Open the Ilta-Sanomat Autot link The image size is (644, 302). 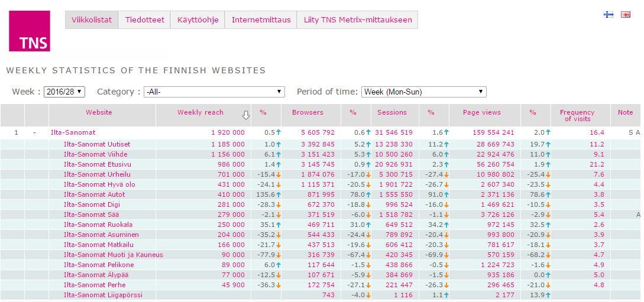tap(94, 194)
